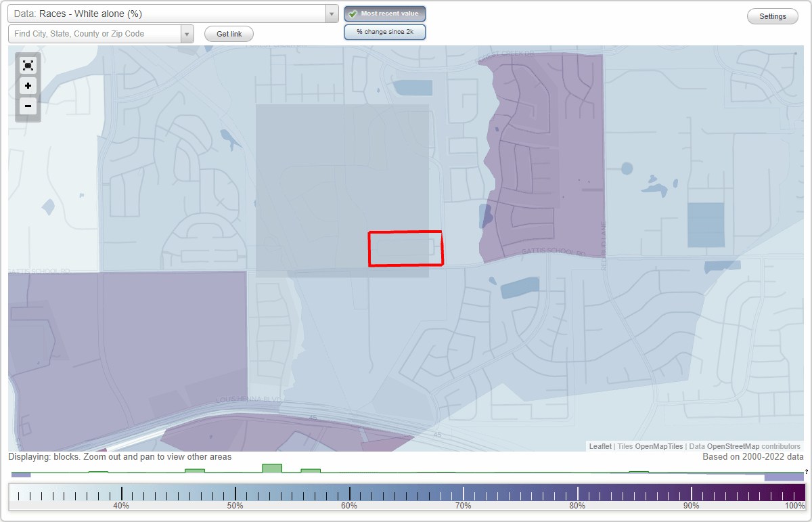The image size is (812, 522).
Task: Click the question mark beside histogram
Action: coord(807,472)
